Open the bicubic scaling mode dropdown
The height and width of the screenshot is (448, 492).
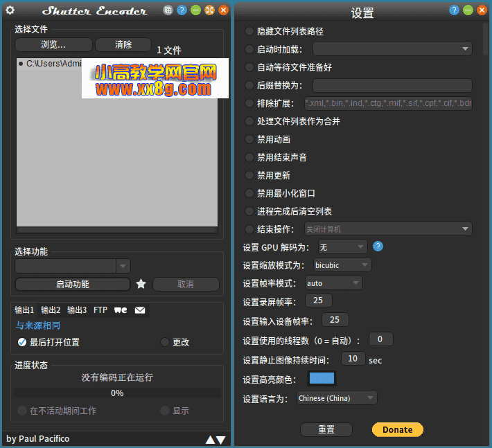point(342,265)
